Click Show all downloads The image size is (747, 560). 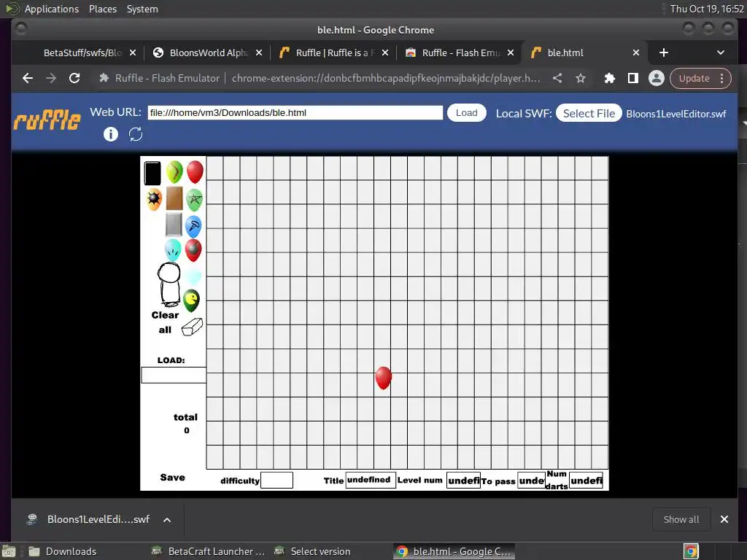[681, 519]
